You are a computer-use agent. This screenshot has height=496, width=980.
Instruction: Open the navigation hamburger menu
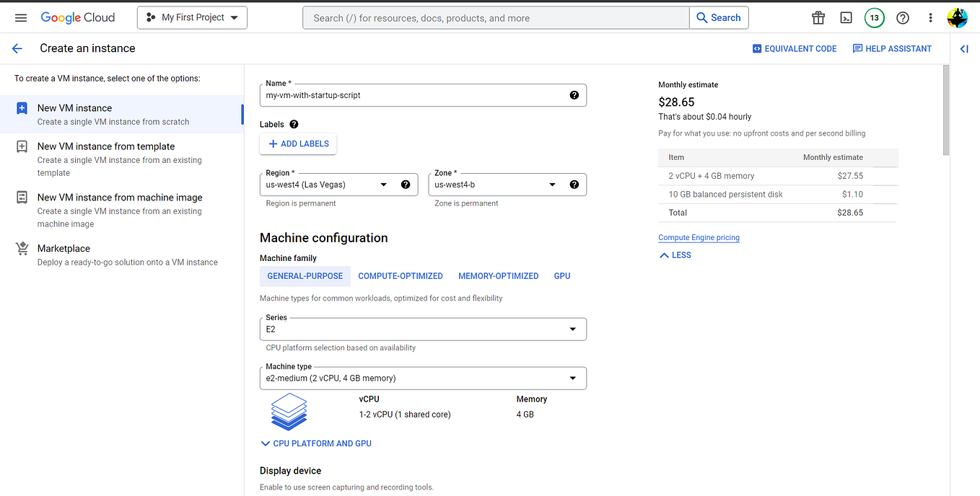click(20, 17)
